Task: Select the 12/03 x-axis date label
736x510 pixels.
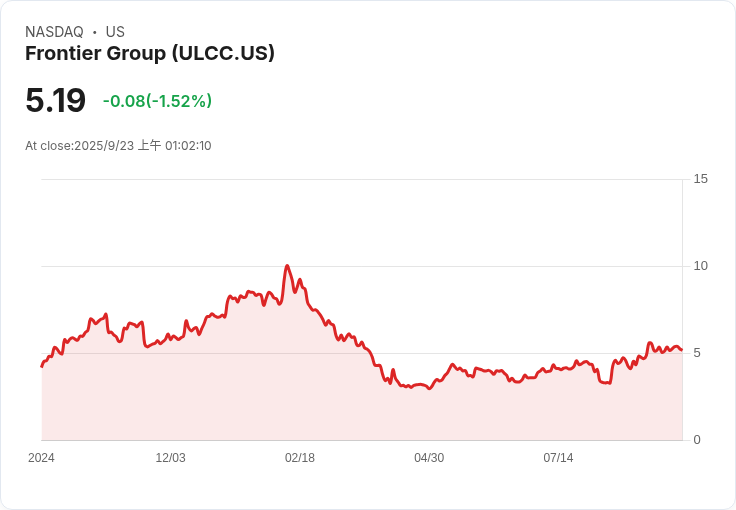Action: click(x=170, y=458)
